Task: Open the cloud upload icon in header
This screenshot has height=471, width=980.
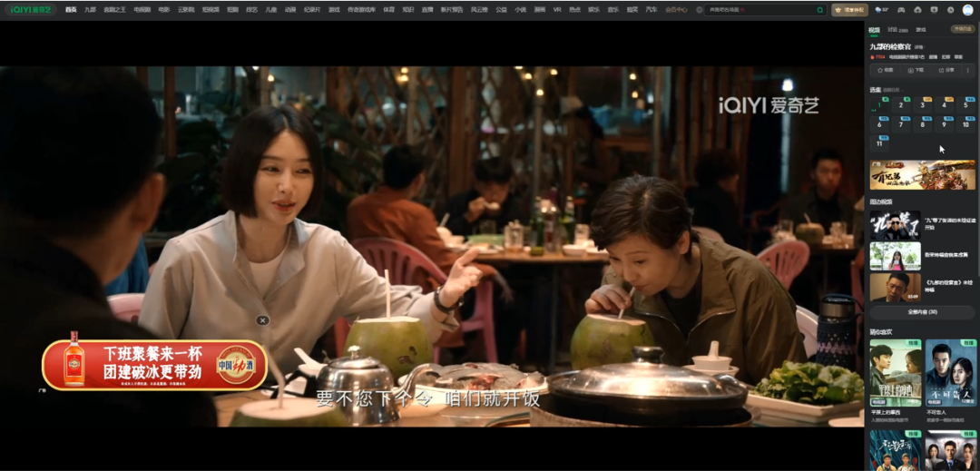Action: tap(917, 10)
